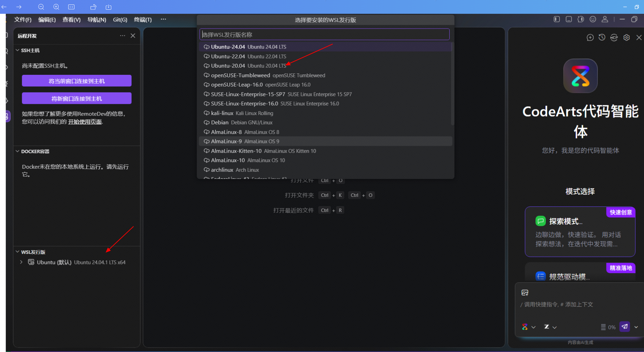
Task: Open the send options dropdown arrow
Action: coord(636,327)
